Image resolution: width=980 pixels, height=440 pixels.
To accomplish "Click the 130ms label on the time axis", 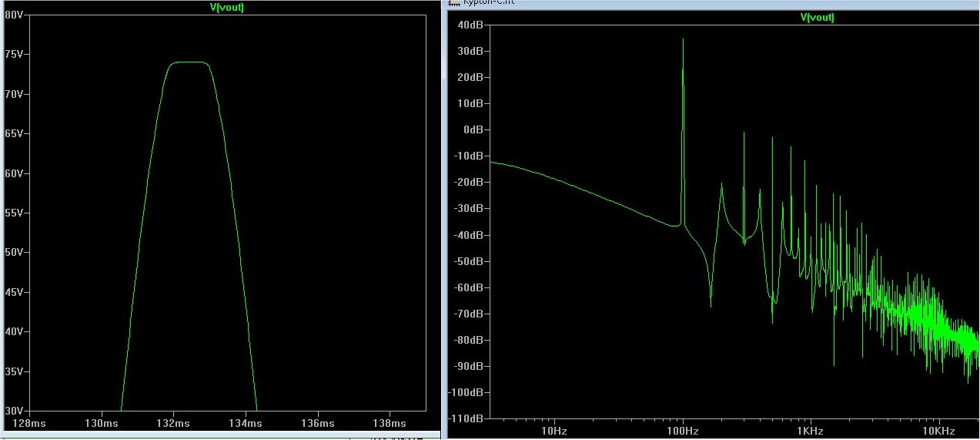I will pos(101,423).
